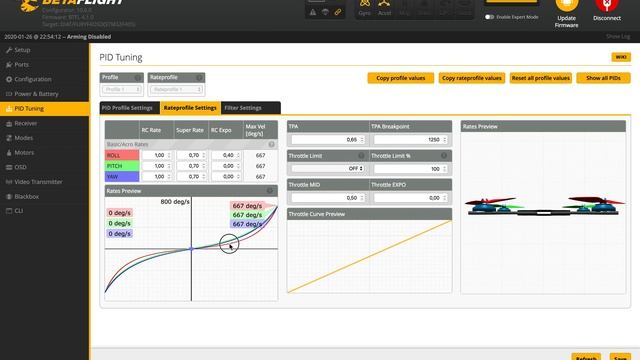Switch to Filter Settings tab

click(250, 108)
